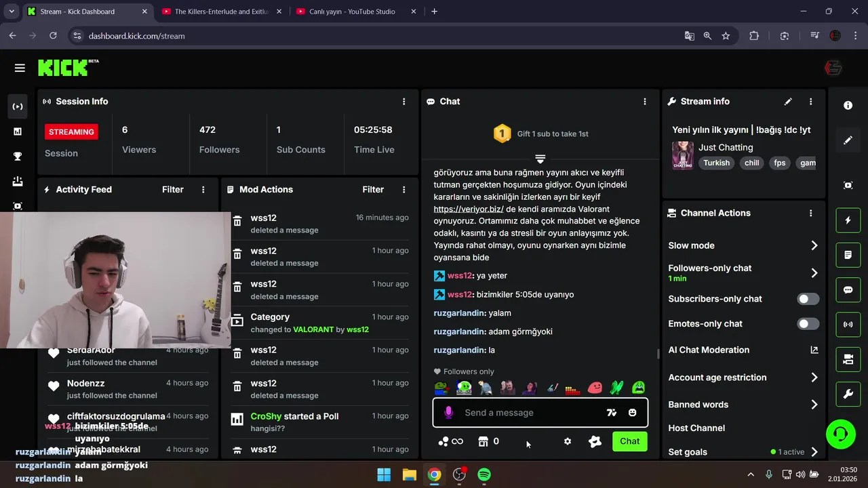Click the Just Chatting category thumbnail
The image size is (868, 488).
pos(682,155)
